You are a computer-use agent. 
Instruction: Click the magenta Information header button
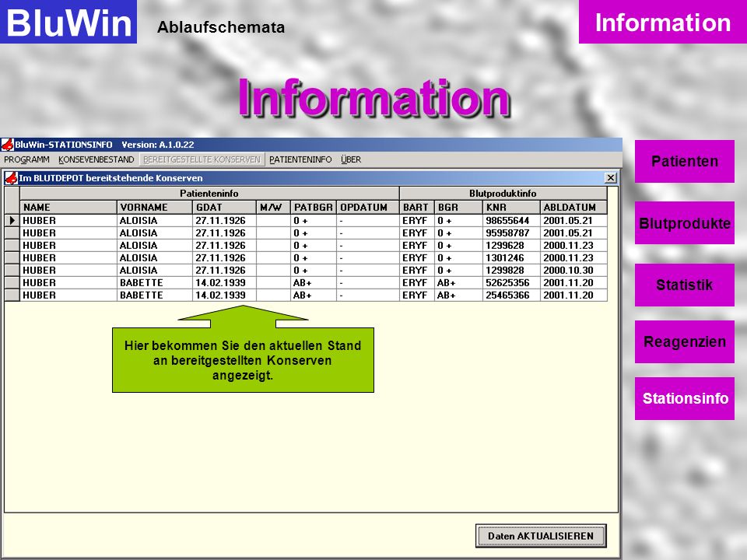pos(663,22)
